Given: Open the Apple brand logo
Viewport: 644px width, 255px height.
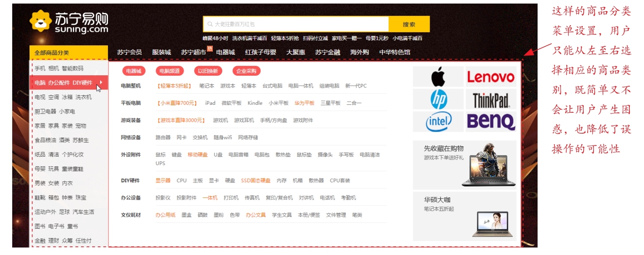Looking at the screenshot, I should pos(438,76).
